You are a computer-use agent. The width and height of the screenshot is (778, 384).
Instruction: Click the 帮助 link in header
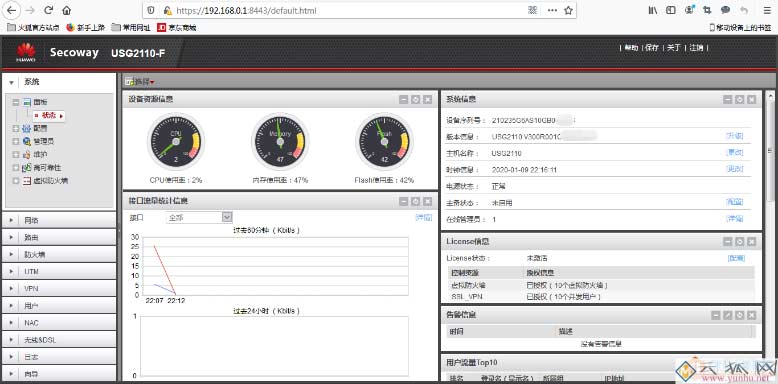coord(631,48)
